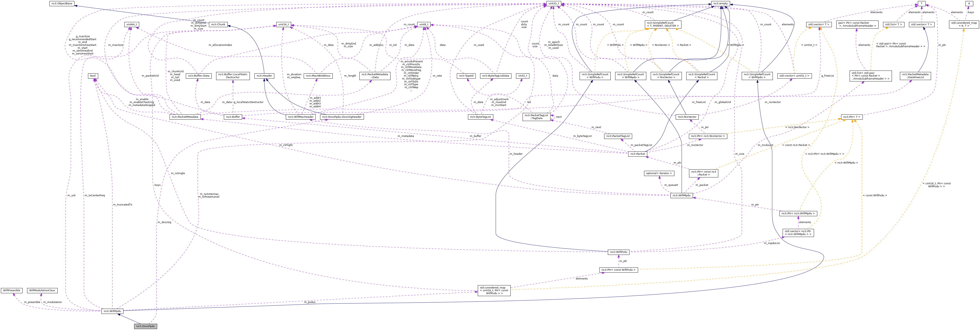Screen dimensions: 980x330
Task: Select the ns3::PacketTagList node
Action: point(618,136)
